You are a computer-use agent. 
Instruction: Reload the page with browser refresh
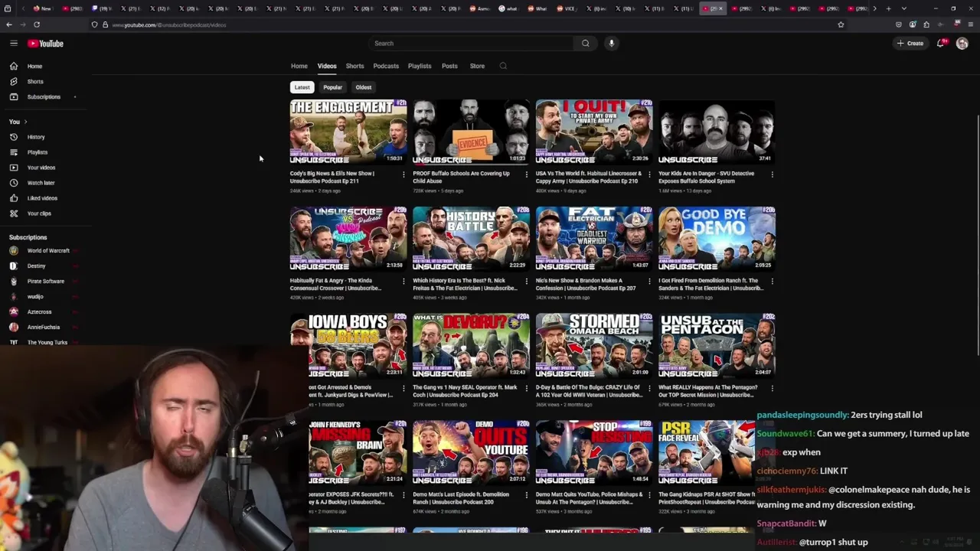coord(36,24)
